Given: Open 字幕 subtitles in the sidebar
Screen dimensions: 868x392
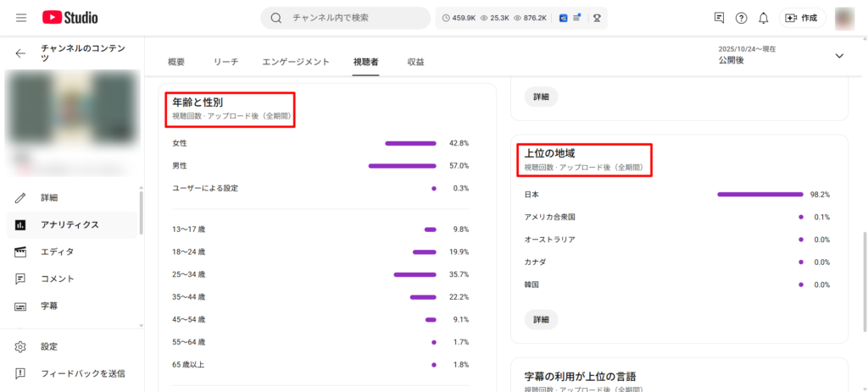Looking at the screenshot, I should click(x=51, y=306).
